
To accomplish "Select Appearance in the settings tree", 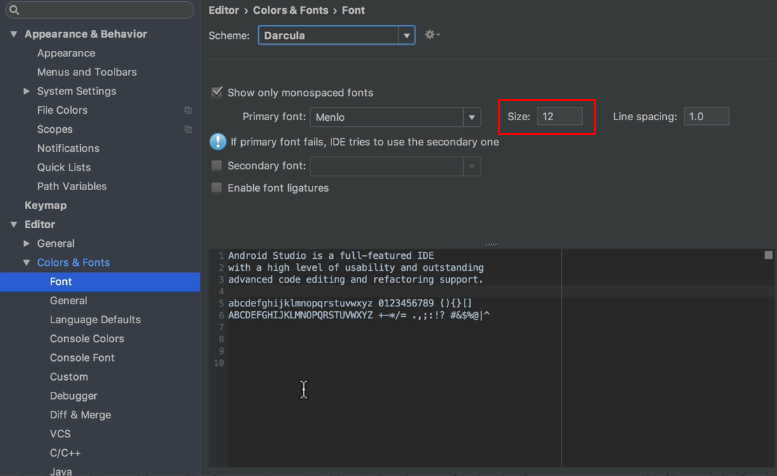I will 66,53.
